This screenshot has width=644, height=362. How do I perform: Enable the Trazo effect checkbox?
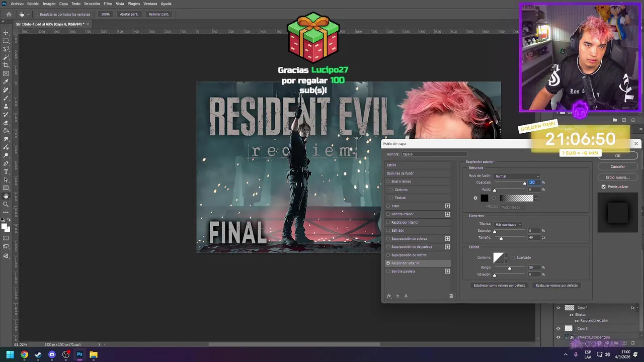388,206
